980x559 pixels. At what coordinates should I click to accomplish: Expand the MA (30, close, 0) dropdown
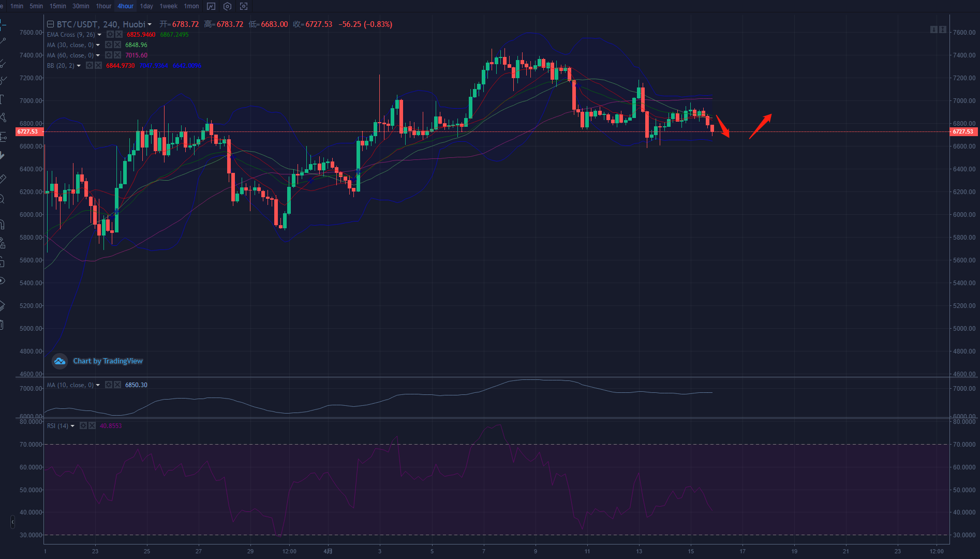pyautogui.click(x=98, y=45)
